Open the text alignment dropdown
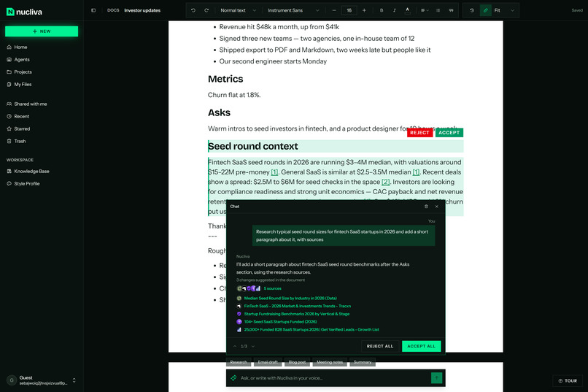This screenshot has height=392, width=588. 425,10
